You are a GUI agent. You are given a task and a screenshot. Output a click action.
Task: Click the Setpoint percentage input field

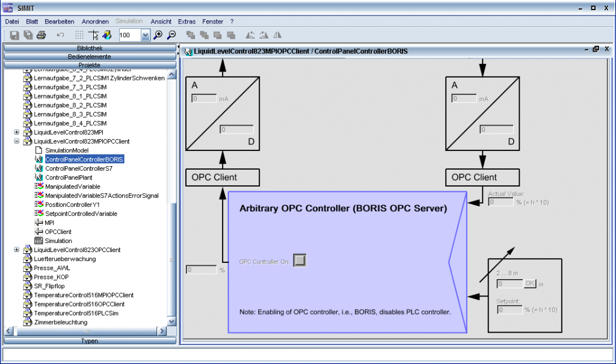(509, 309)
